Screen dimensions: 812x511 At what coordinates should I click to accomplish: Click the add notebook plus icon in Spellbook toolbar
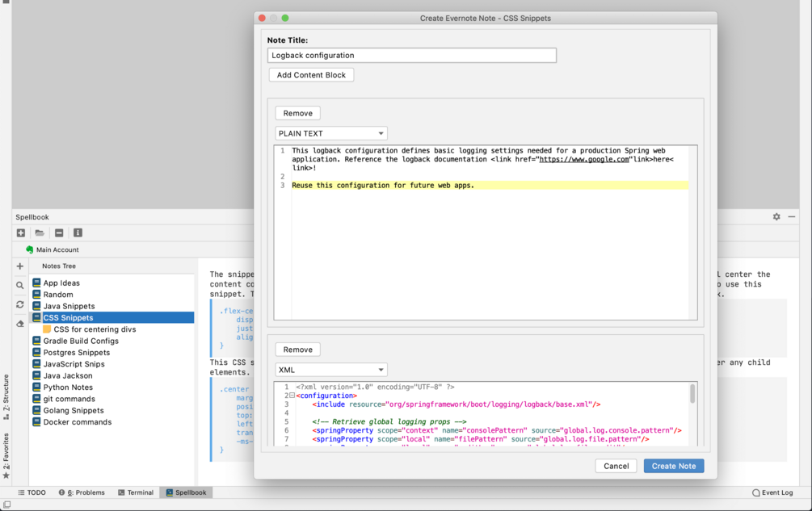(x=21, y=232)
